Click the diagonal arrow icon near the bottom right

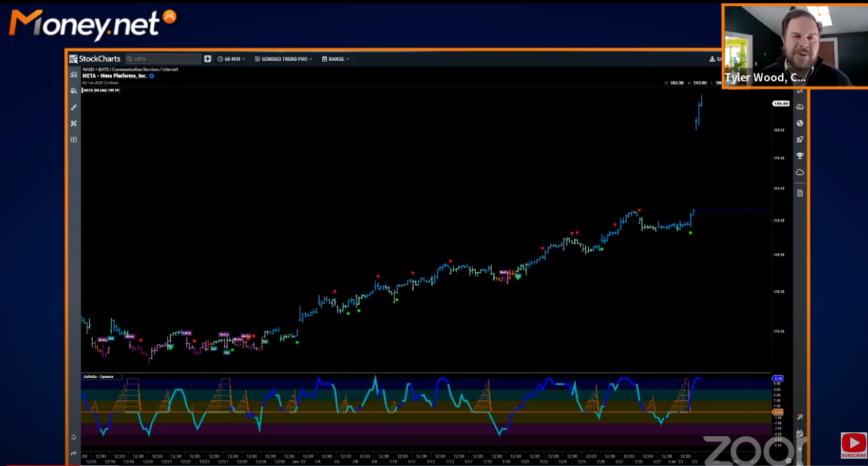point(800,417)
